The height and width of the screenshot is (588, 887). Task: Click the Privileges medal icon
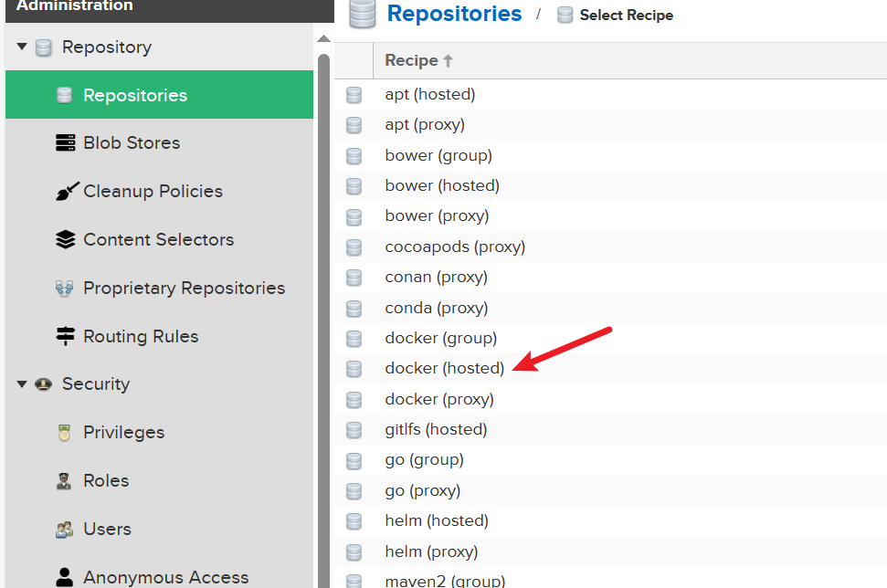point(65,433)
